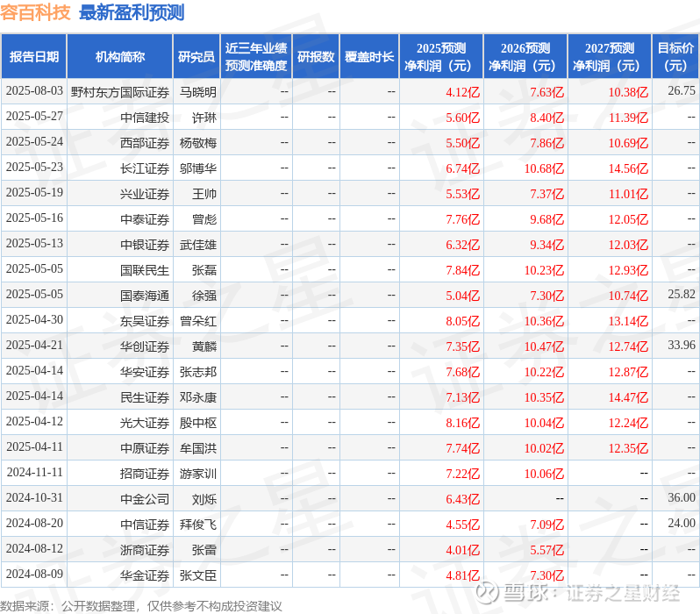This screenshot has width=700, height=614.
Task: Click the 5.57亿 2026 forecast value
Action: [547, 550]
